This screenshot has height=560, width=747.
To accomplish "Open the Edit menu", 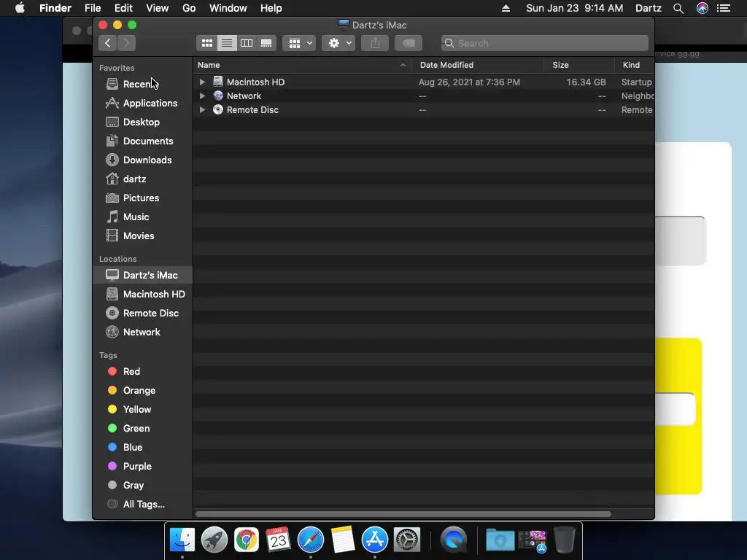I will point(123,8).
